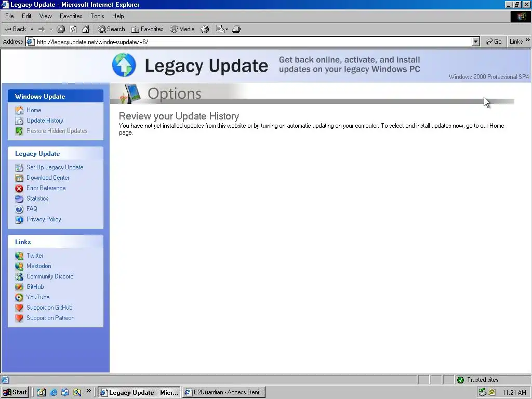Viewport: 532px width, 399px height.
Task: Open the Favorites menu
Action: pos(71,16)
